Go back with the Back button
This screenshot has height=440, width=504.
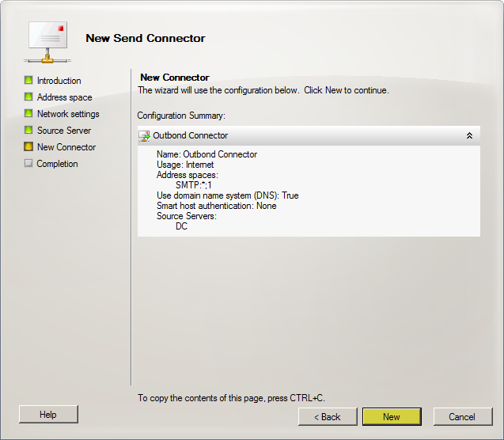coord(328,416)
